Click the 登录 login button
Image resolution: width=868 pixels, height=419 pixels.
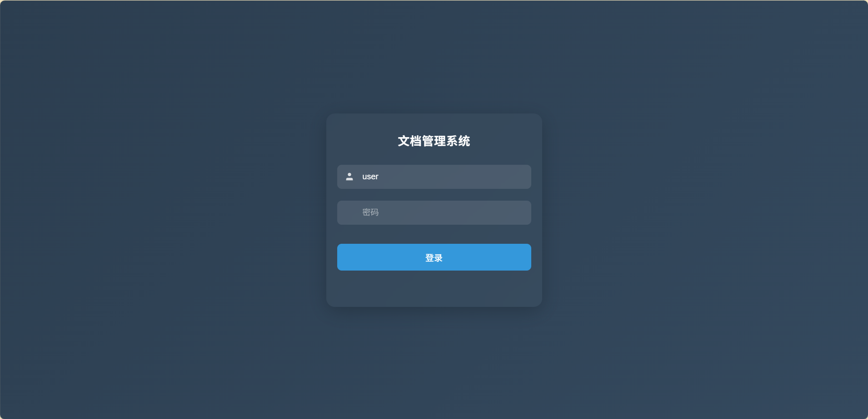(434, 257)
